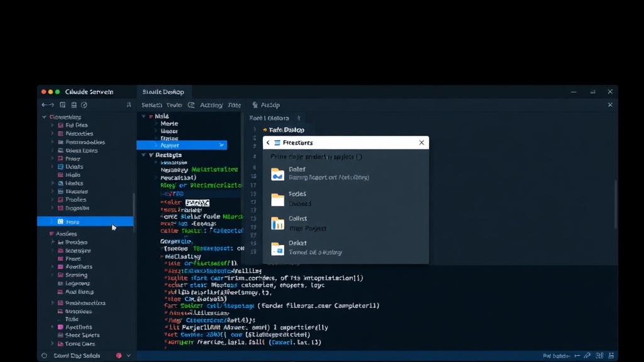Close the Aletdp panel with its X
Viewport: 644px width, 362px height.
[610, 105]
